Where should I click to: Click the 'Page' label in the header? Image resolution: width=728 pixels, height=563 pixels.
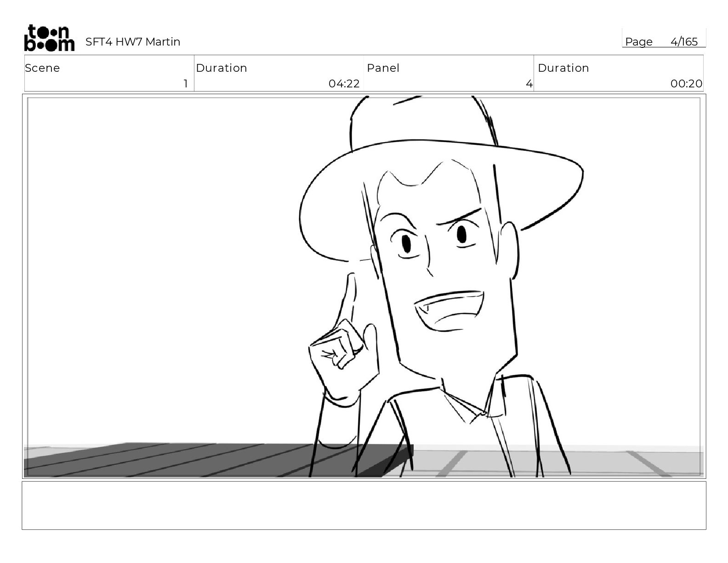pyautogui.click(x=638, y=42)
